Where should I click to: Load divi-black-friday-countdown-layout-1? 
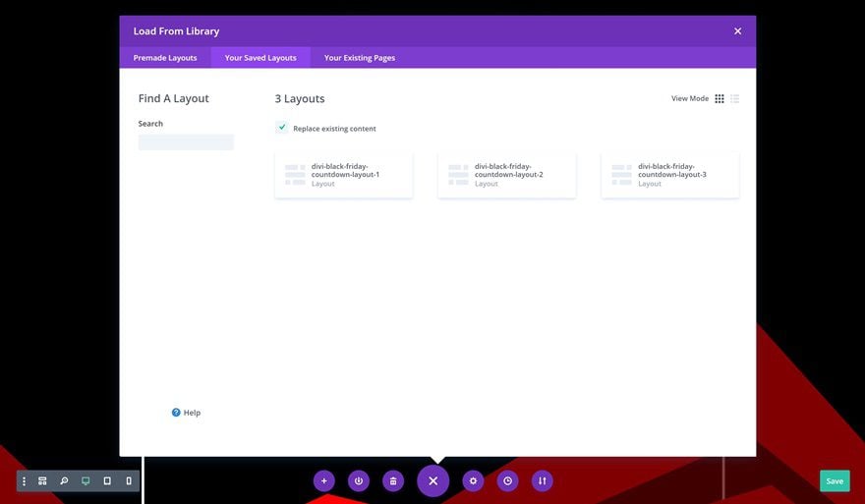[344, 175]
